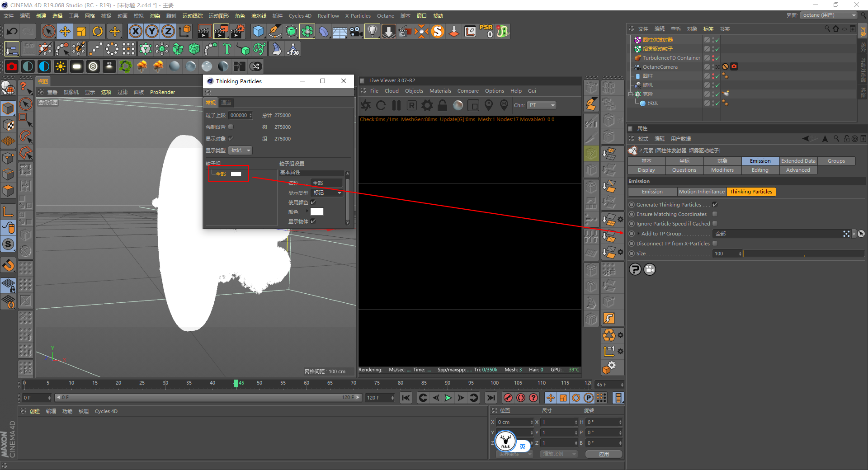
Task: Click the white color swatch under 颜色
Action: (316, 211)
